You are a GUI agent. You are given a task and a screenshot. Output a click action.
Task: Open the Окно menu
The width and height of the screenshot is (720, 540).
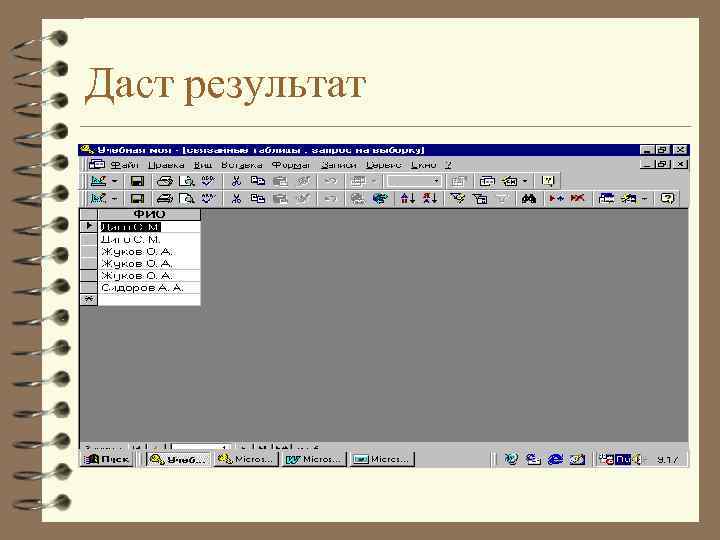(423, 164)
